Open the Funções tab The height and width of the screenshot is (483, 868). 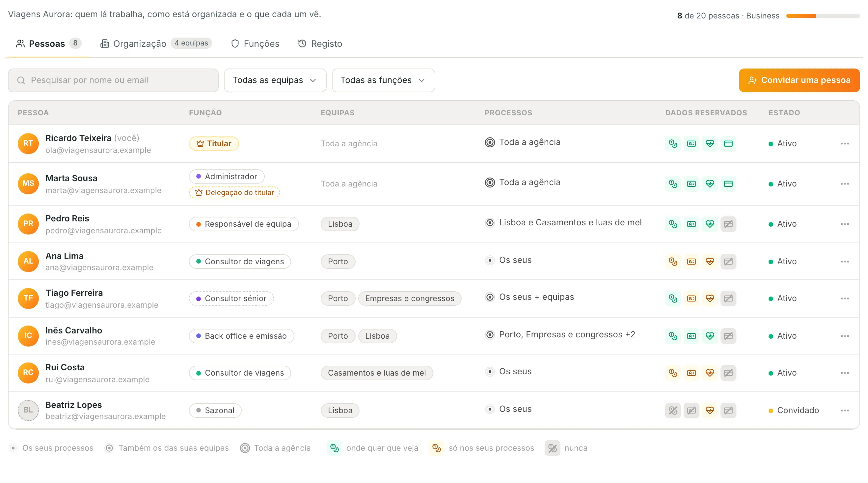point(255,43)
